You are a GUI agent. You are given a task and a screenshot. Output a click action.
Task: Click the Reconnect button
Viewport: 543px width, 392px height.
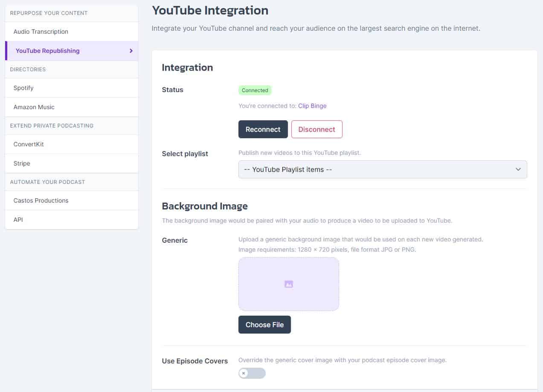[263, 129]
